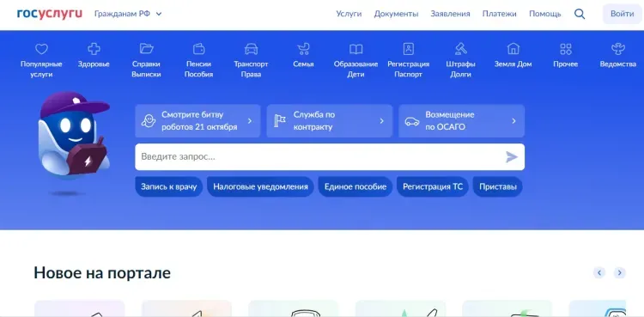This screenshot has height=317, width=644.
Task: Open the Возмещение по ОСАГО card
Action: point(461,121)
